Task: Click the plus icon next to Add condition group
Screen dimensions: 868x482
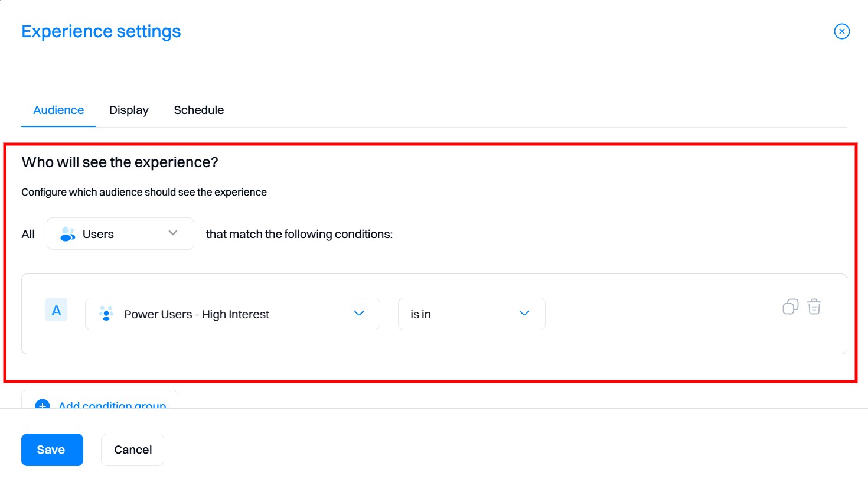Action: coord(41,406)
